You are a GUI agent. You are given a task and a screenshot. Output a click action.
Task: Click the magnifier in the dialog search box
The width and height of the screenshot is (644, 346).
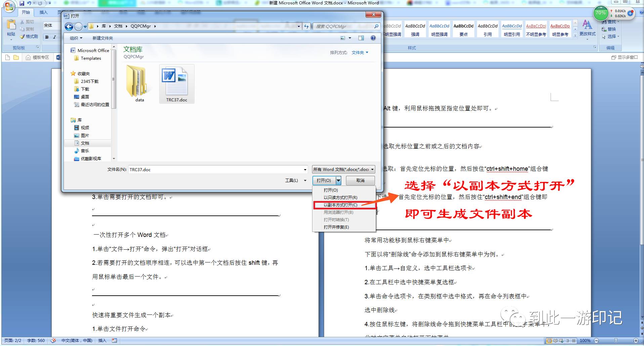pyautogui.click(x=376, y=26)
